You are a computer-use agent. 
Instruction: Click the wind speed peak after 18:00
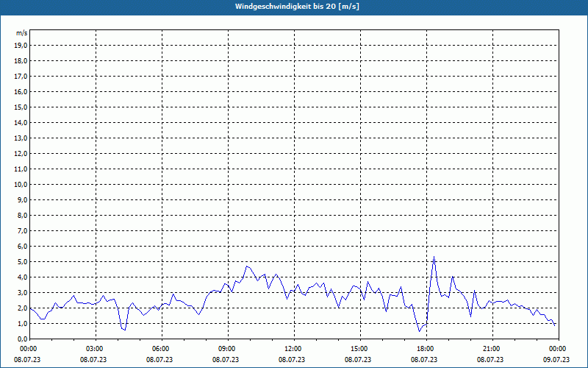pyautogui.click(x=434, y=257)
